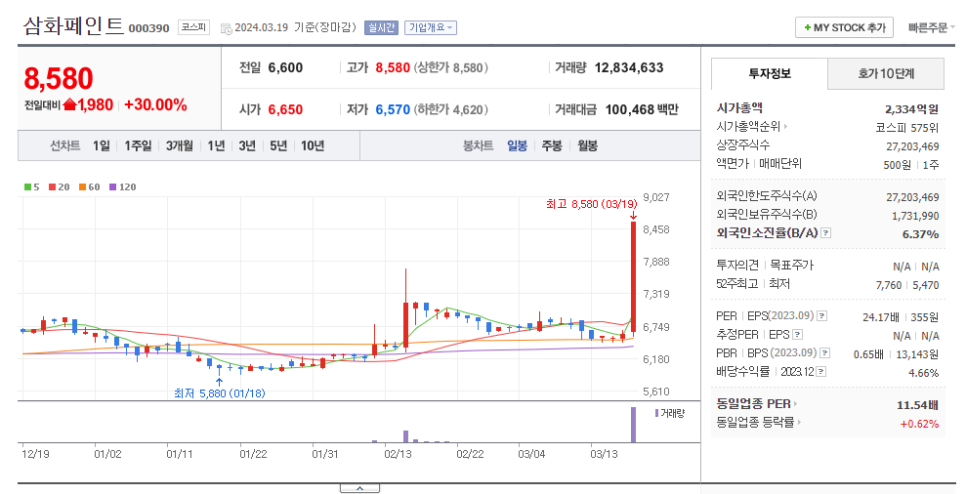
Task: Click the current price 8,580
Action: [x=59, y=78]
